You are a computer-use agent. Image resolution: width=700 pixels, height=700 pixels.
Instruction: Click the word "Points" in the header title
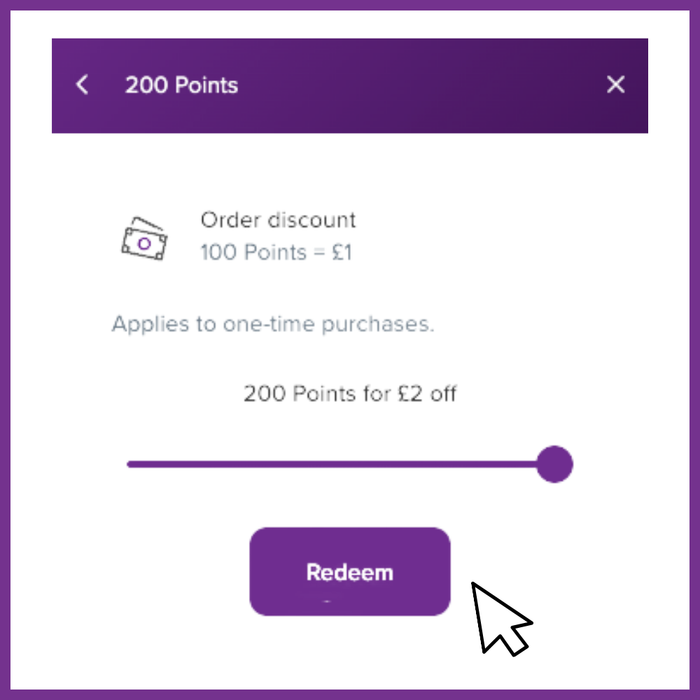(208, 85)
